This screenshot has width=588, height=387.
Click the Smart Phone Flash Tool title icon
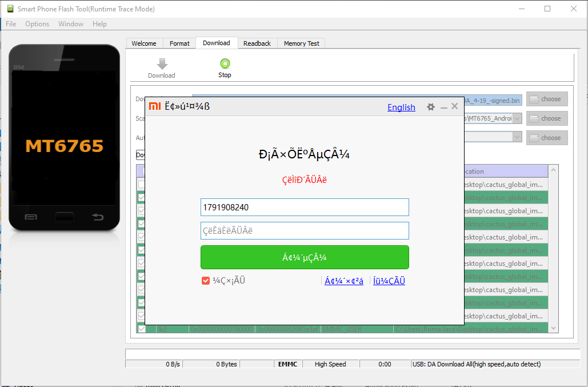pyautogui.click(x=10, y=9)
